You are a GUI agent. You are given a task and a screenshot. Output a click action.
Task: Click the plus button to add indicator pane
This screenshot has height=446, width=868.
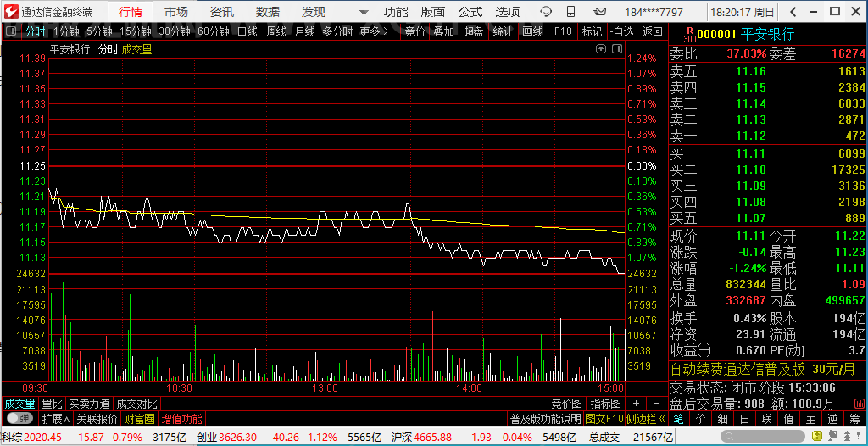tap(636, 404)
